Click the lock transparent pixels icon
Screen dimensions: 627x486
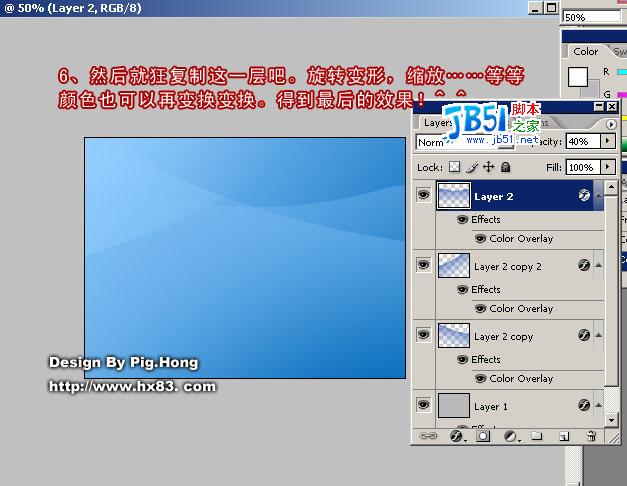click(x=454, y=167)
